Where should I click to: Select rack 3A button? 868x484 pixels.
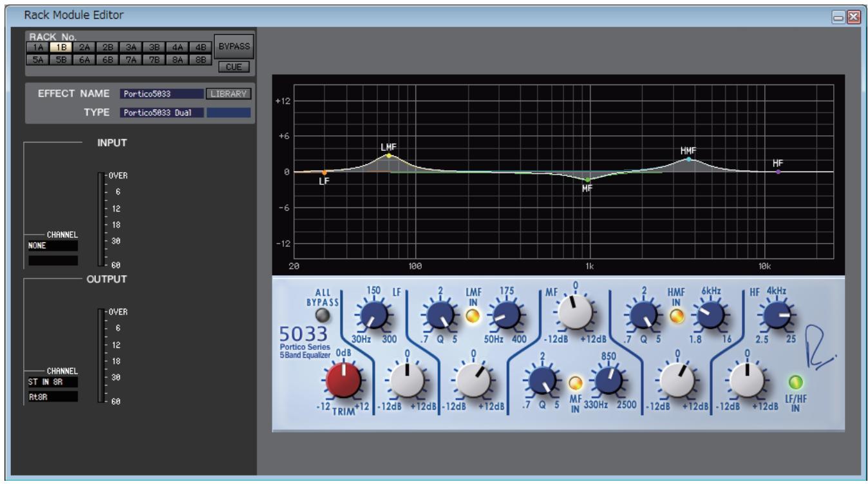(131, 47)
